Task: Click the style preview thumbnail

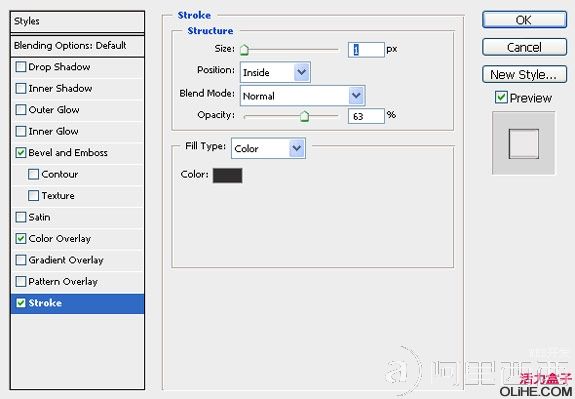Action: [x=524, y=143]
